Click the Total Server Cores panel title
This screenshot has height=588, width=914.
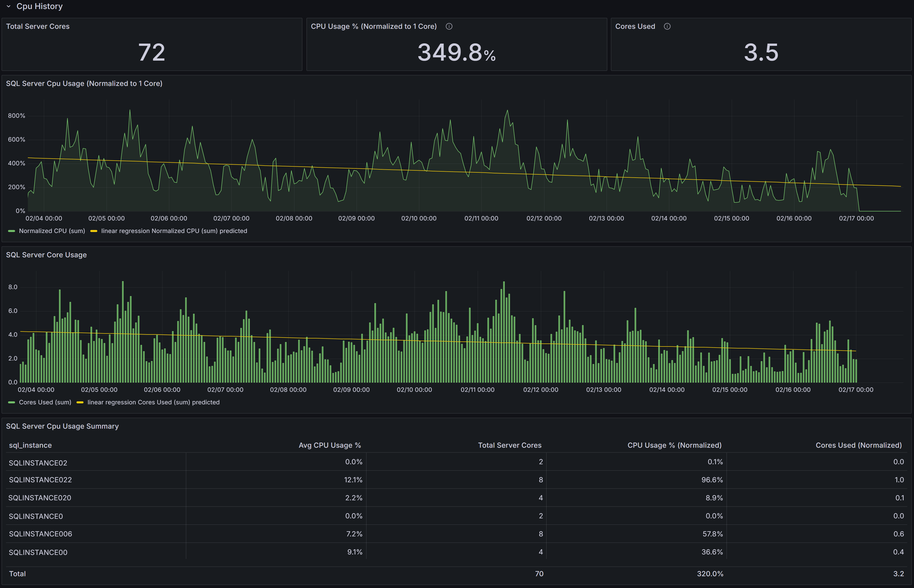click(37, 26)
